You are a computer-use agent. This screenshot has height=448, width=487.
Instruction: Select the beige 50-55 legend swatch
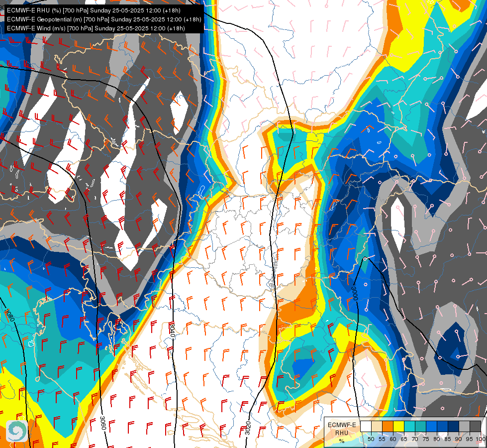(377, 426)
